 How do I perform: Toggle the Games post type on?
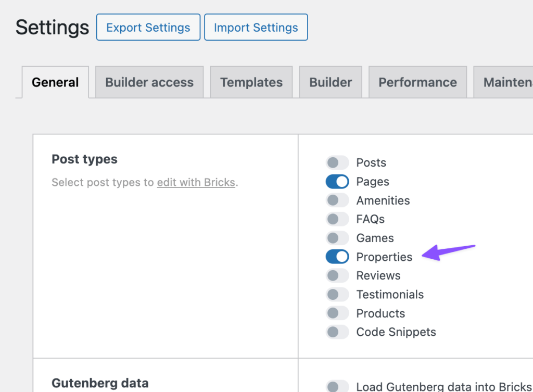[337, 238]
